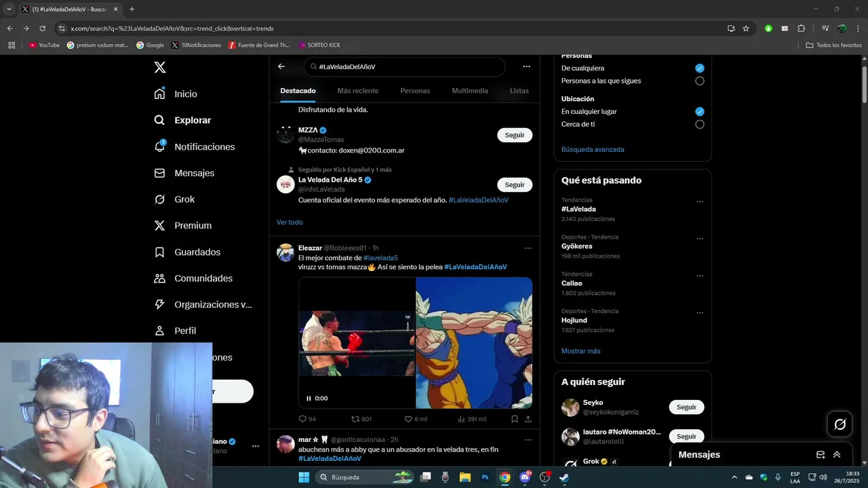The height and width of the screenshot is (488, 868).
Task: View analytics showing 391 mil views
Action: click(x=472, y=419)
